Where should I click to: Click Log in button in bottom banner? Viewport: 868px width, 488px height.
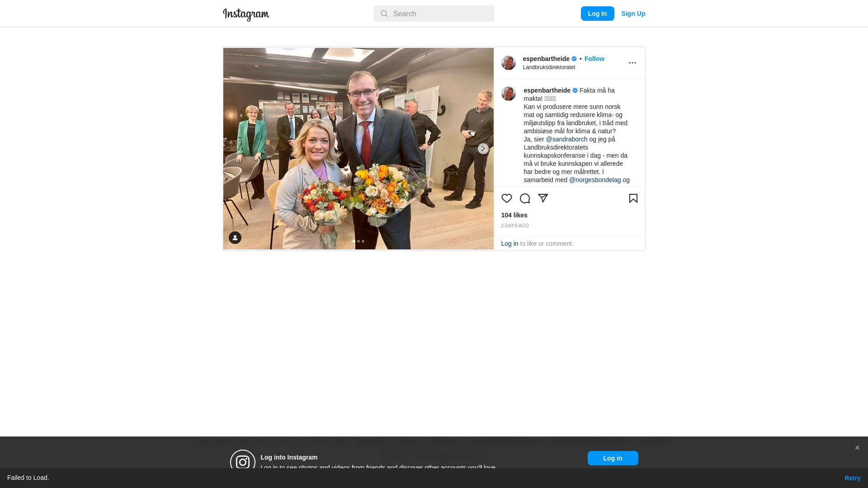tap(613, 458)
